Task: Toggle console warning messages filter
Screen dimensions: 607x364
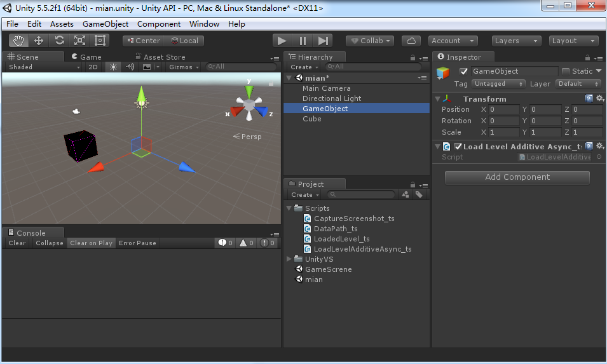Action: pos(246,243)
